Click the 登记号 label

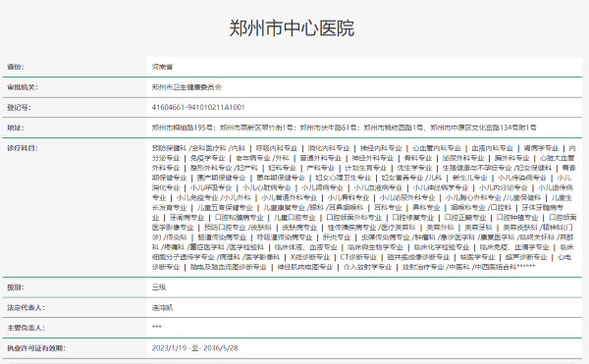(x=20, y=108)
